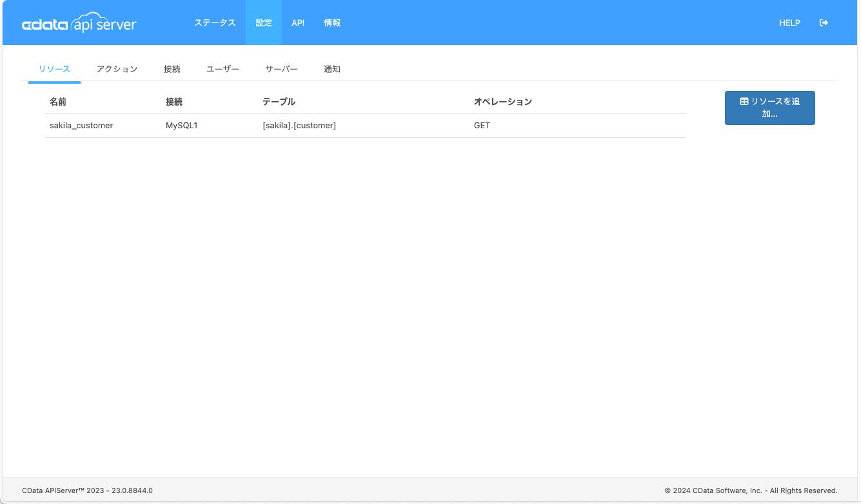Click the sakila_customer resource name
The width and height of the screenshot is (861, 504).
pos(81,126)
